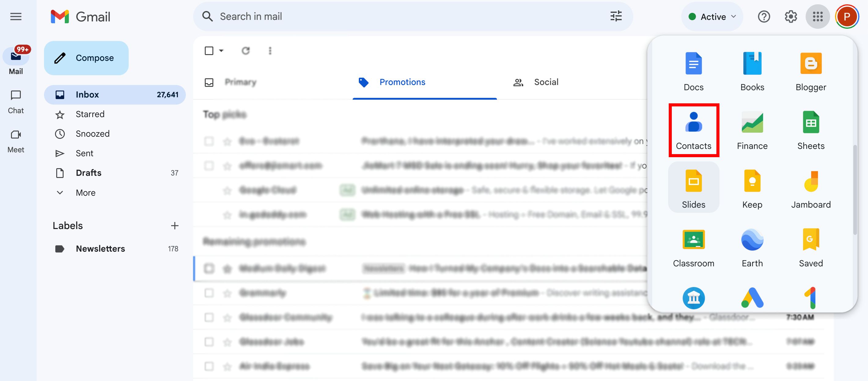Compose a new email
Image resolution: width=868 pixels, height=381 pixels.
86,58
